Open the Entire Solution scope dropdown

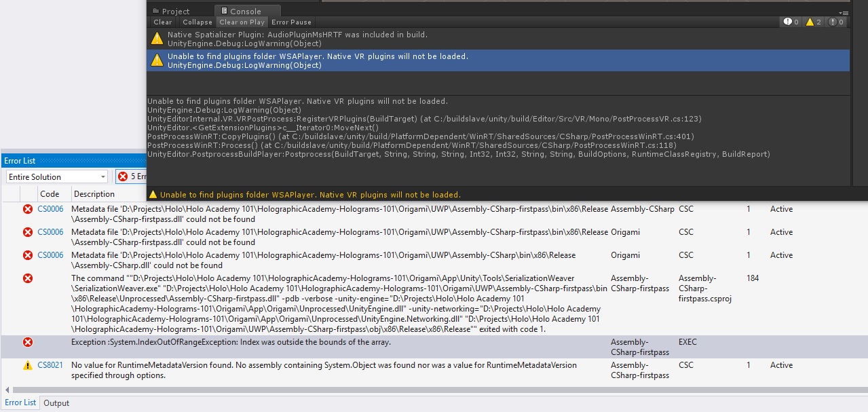(x=57, y=176)
